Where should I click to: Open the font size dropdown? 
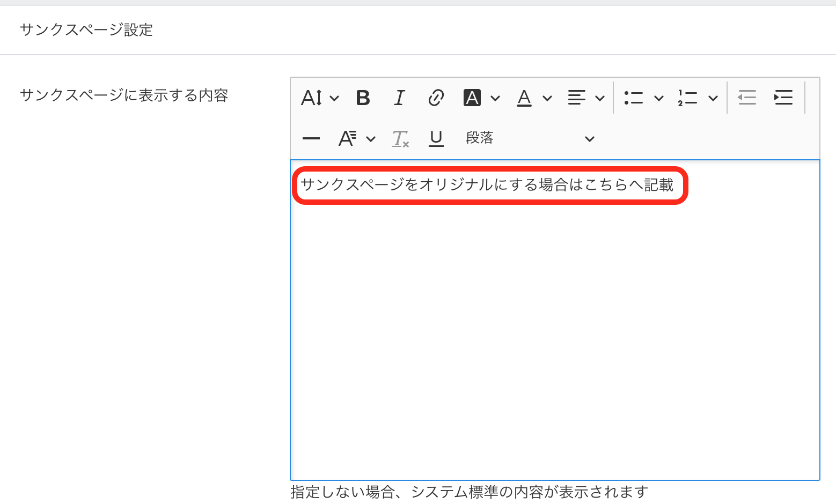pyautogui.click(x=320, y=98)
